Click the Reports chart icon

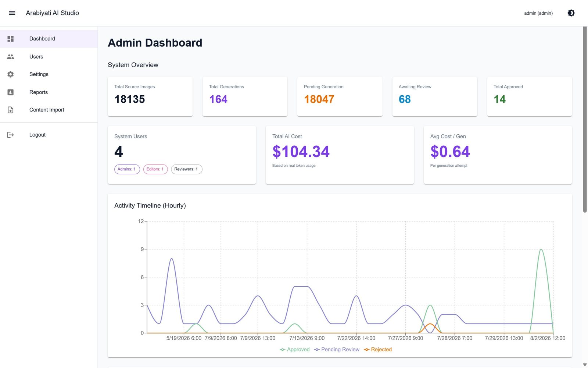pyautogui.click(x=11, y=92)
